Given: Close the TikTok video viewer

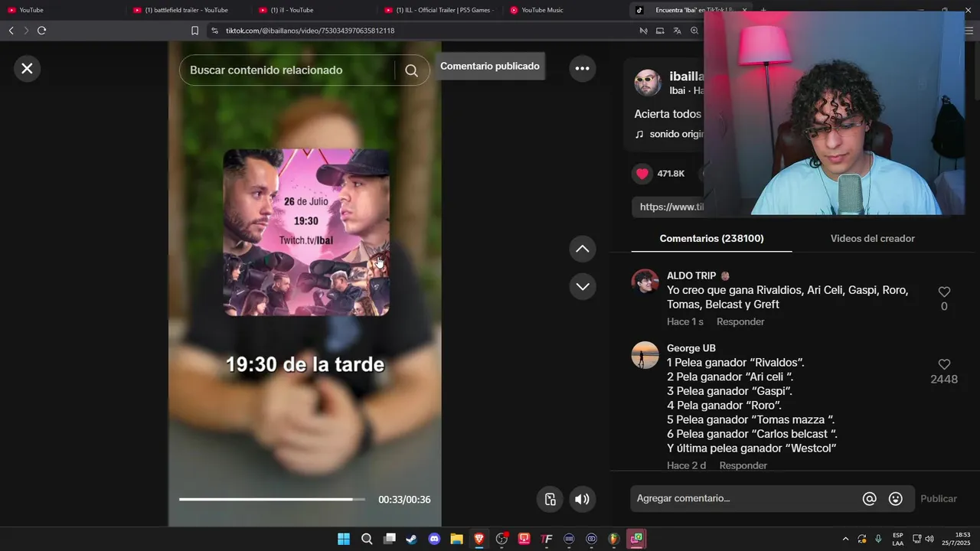Looking at the screenshot, I should [27, 69].
